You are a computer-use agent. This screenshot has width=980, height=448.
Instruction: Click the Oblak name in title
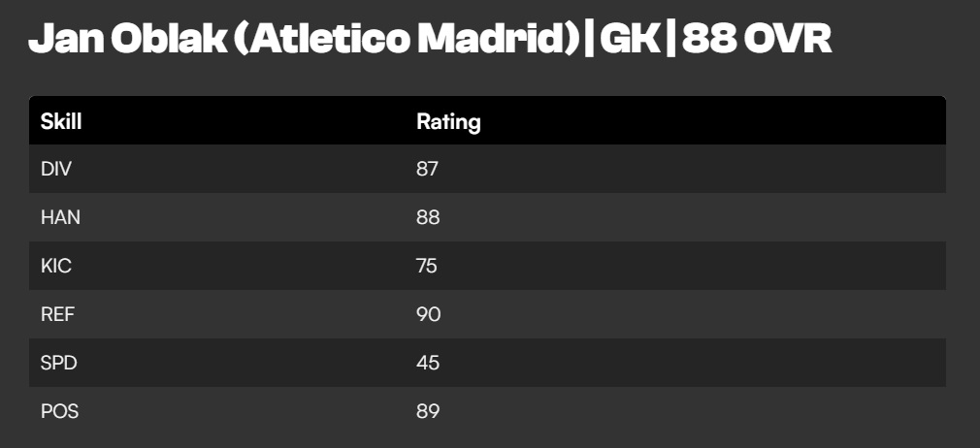[x=169, y=40]
